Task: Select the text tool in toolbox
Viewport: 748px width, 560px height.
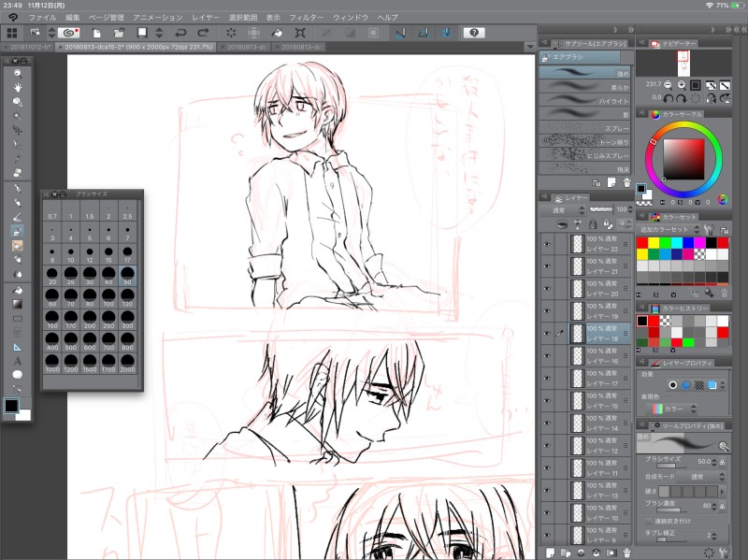Action: pos(18,361)
